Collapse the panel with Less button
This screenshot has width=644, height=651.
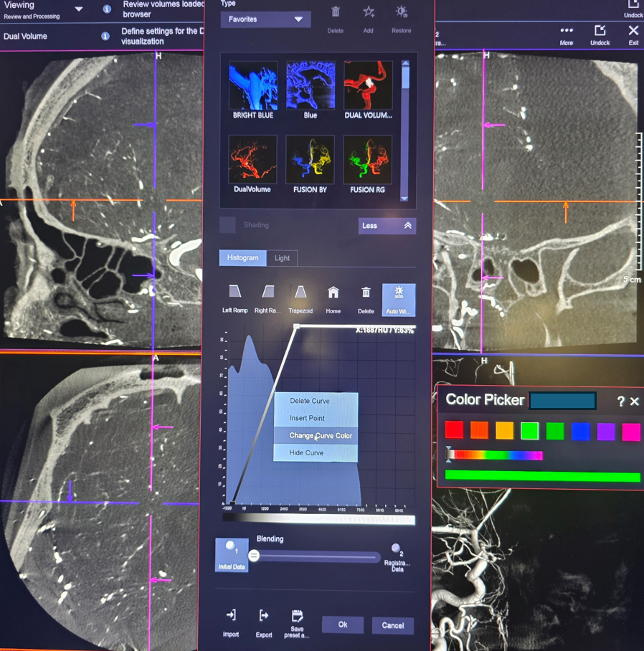click(x=387, y=226)
